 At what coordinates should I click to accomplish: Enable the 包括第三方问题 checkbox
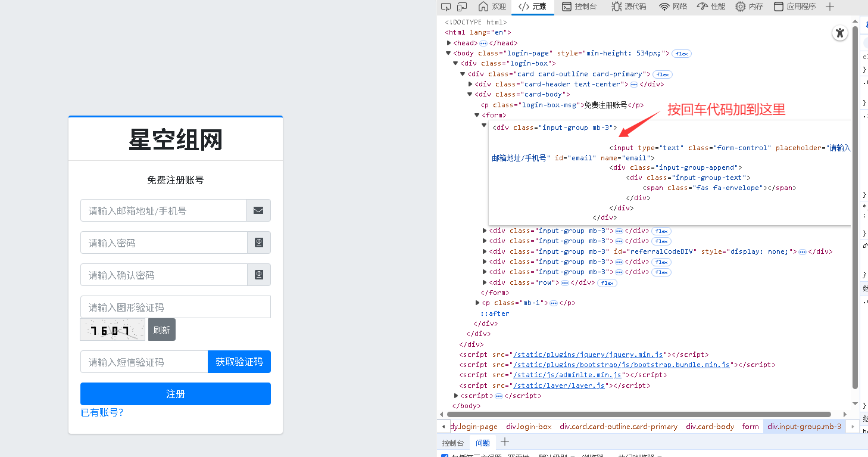click(445, 455)
